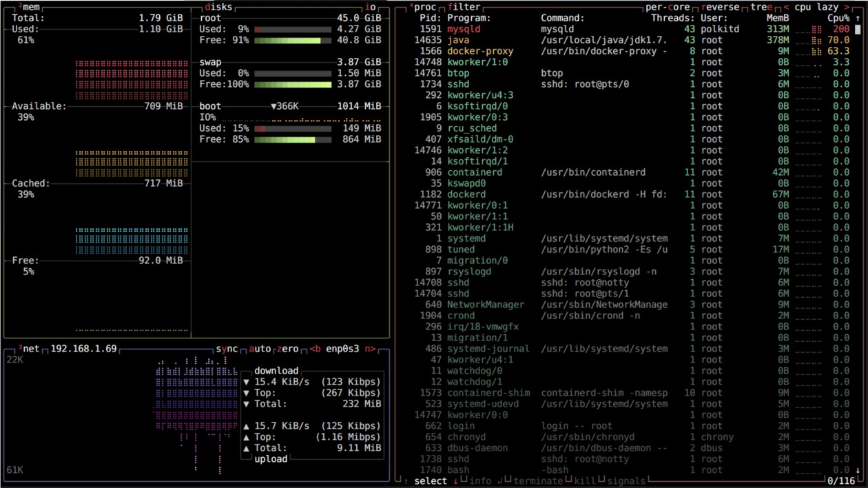The image size is (868, 488).
Task: Select the NetworkManager process row
Action: pyautogui.click(x=632, y=305)
